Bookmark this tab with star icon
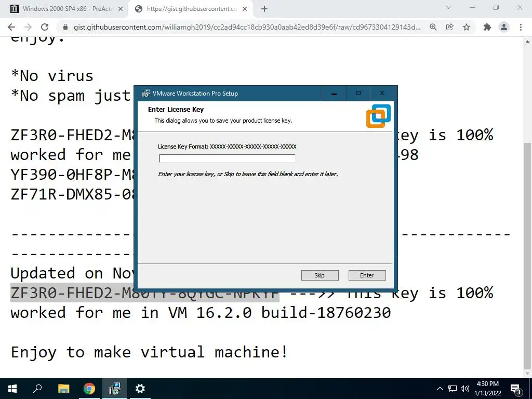 click(467, 27)
